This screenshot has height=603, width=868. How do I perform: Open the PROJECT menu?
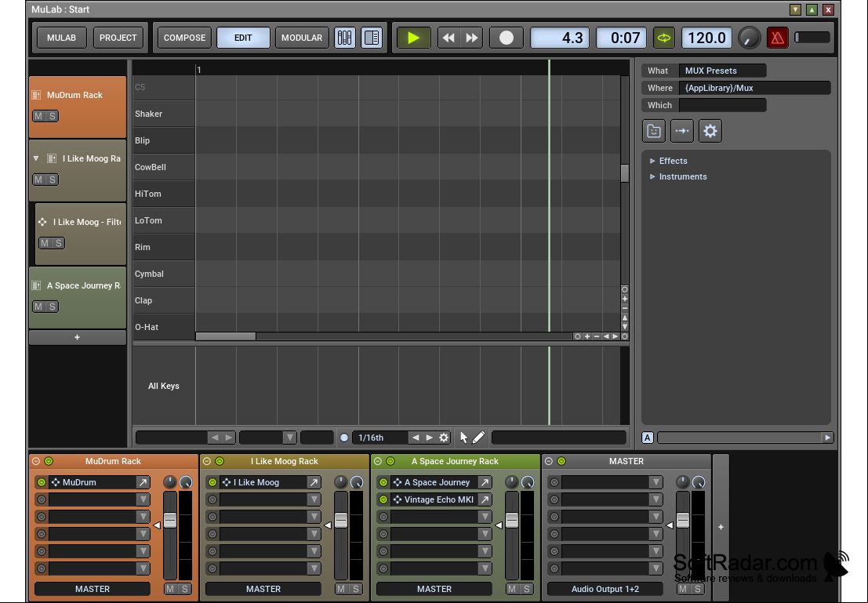pos(118,38)
